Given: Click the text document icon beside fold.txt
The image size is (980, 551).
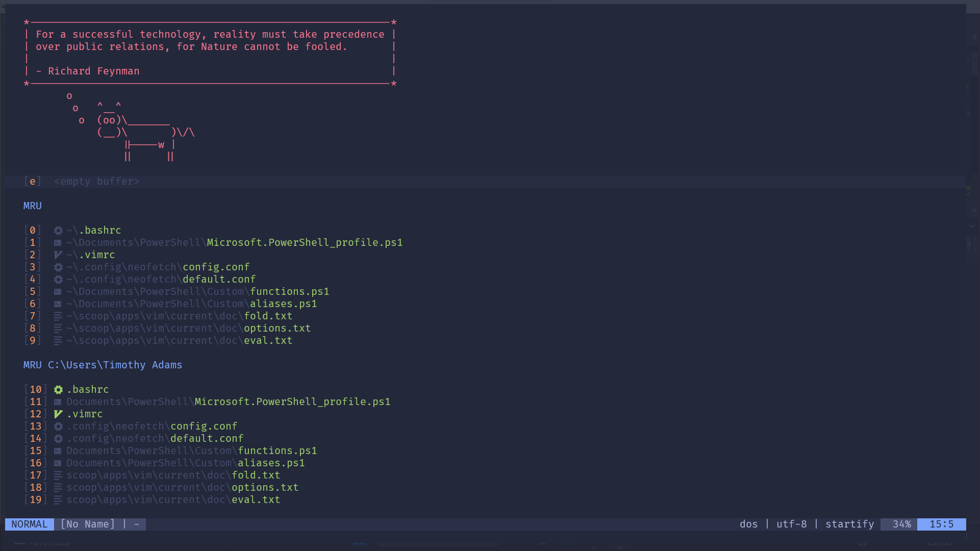Looking at the screenshot, I should [58, 316].
